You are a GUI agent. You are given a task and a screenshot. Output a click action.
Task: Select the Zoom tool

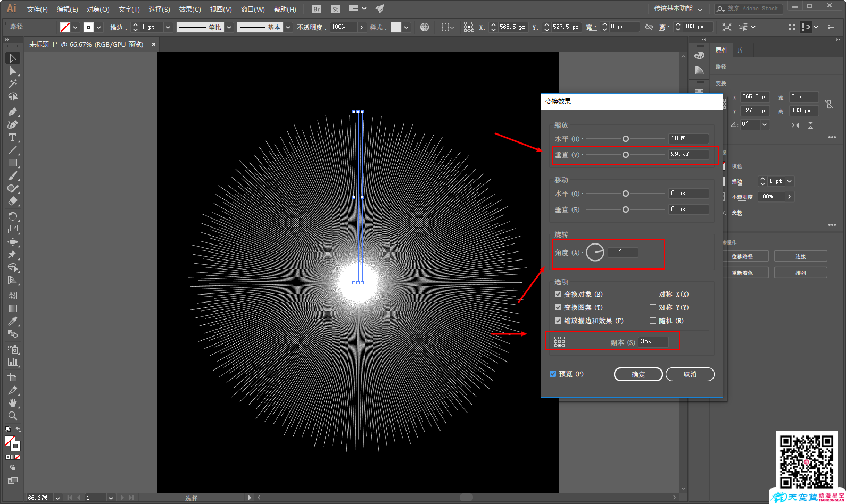pyautogui.click(x=13, y=416)
